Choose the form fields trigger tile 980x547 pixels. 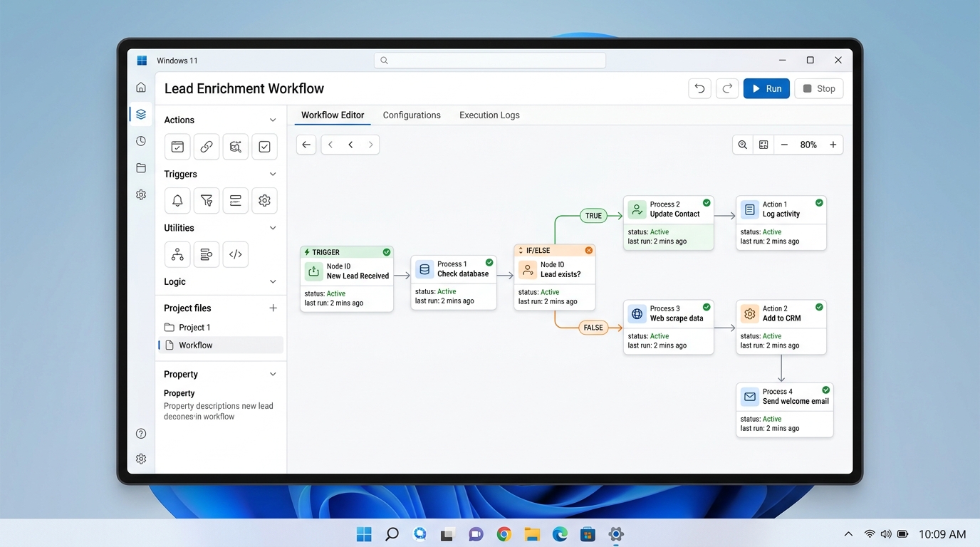click(x=235, y=201)
